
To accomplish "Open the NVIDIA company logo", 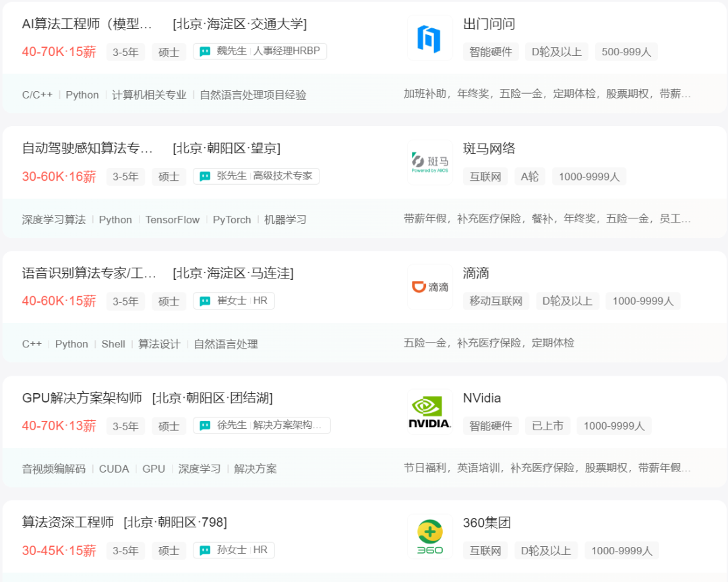I will click(430, 412).
